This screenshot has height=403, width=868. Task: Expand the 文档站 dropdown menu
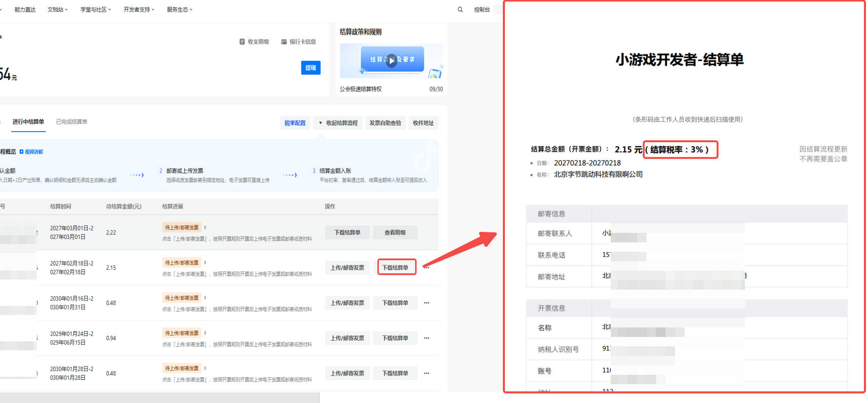(x=57, y=10)
